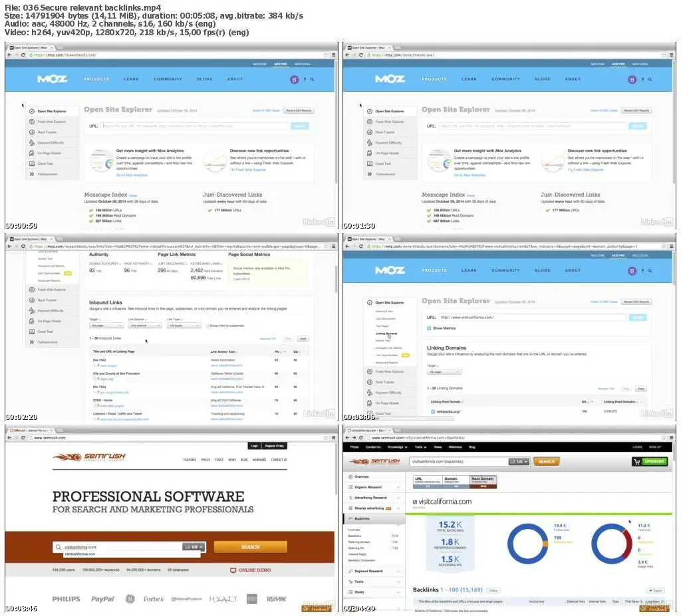Open the Target dropdown in the 00:02:20 frame
The width and height of the screenshot is (681, 616).
click(106, 326)
